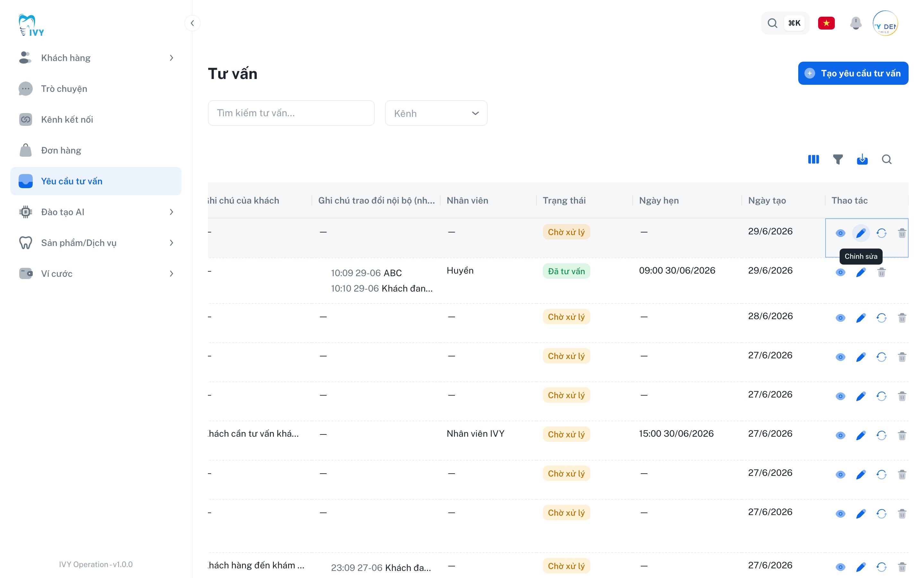Click refresh icon in Khách hàng đến khám row
This screenshot has height=578, width=924.
click(881, 567)
